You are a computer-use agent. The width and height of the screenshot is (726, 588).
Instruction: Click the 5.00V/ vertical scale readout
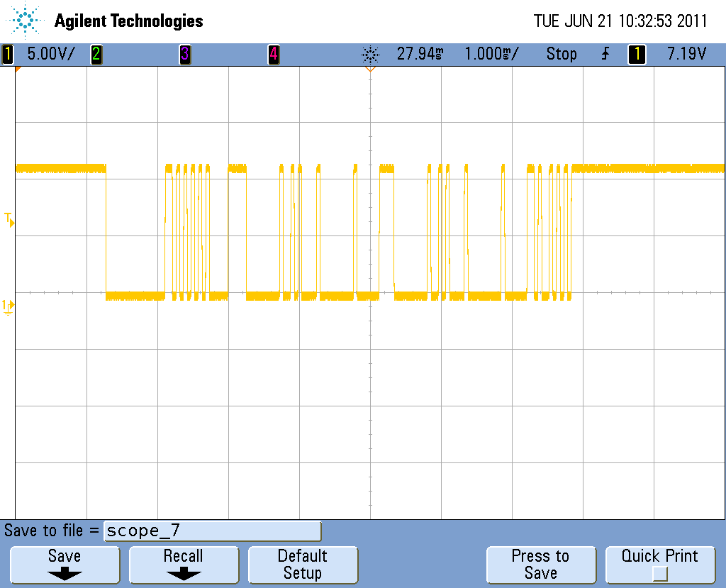coord(50,54)
